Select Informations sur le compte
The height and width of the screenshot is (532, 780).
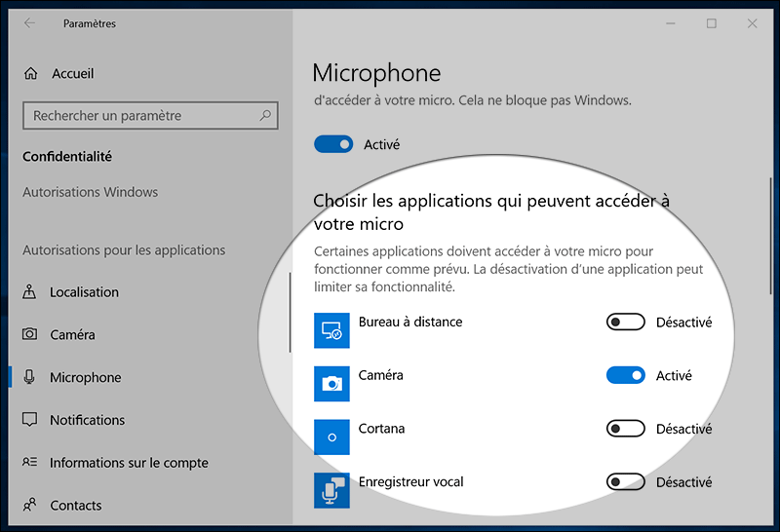pos(129,463)
